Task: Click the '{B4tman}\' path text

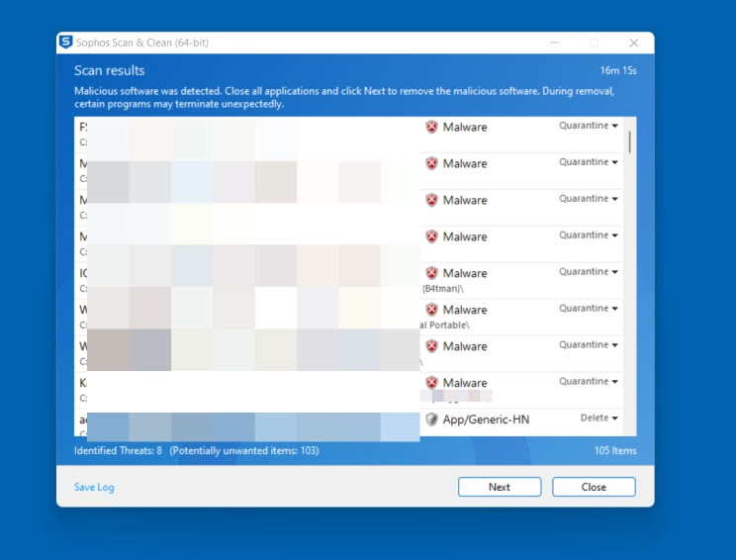Action: pos(442,289)
